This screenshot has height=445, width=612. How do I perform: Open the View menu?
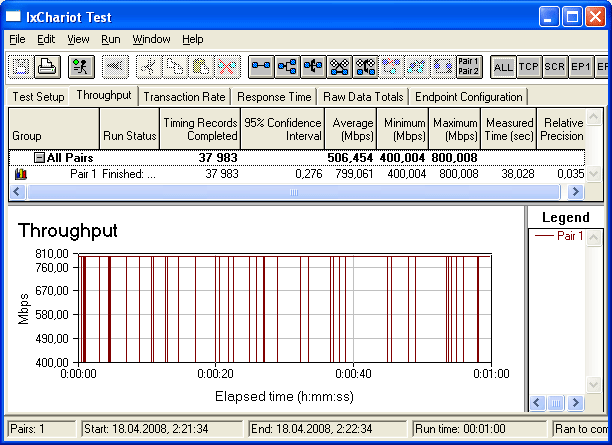[x=78, y=39]
